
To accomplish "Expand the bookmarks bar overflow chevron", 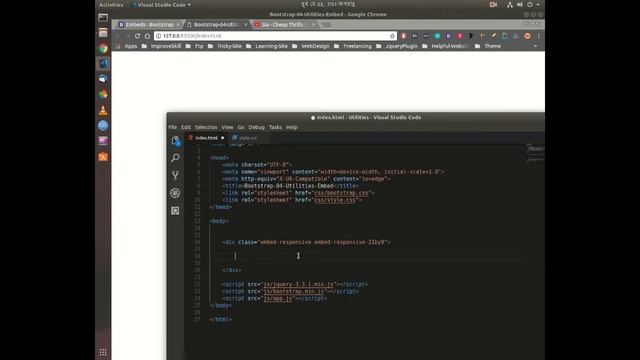I will point(535,46).
